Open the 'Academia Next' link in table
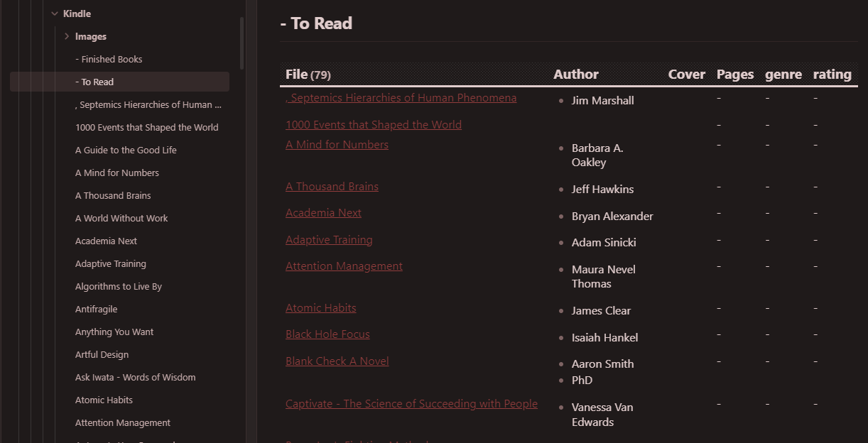Image resolution: width=868 pixels, height=443 pixels. point(323,213)
